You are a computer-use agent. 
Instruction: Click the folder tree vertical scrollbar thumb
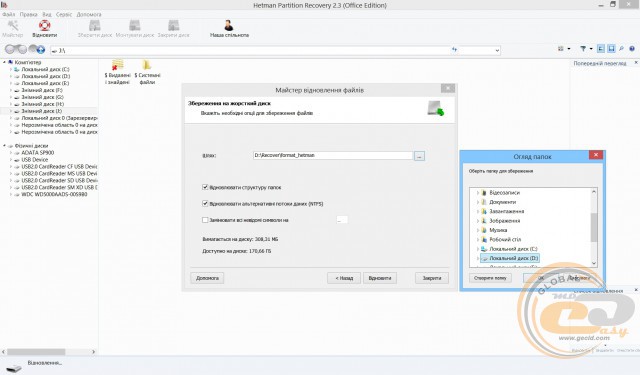pyautogui.click(x=594, y=227)
